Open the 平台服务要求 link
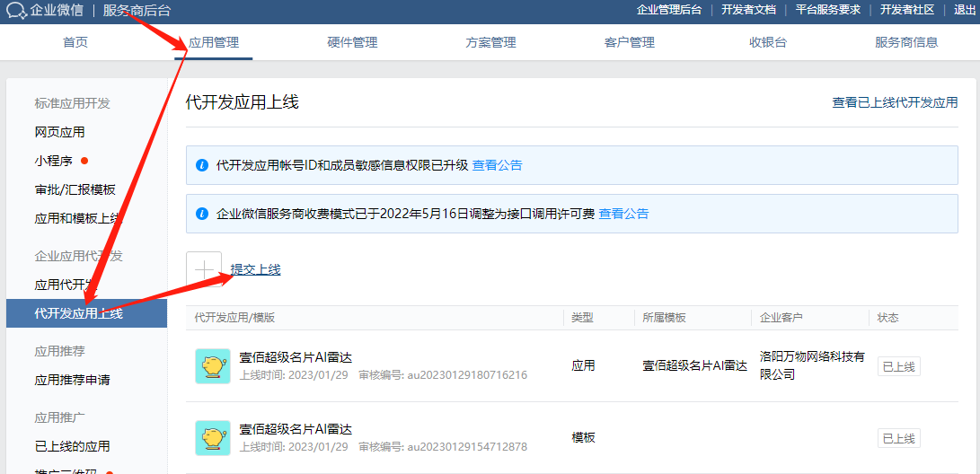Screen dimensions: 980x474 [x=828, y=10]
